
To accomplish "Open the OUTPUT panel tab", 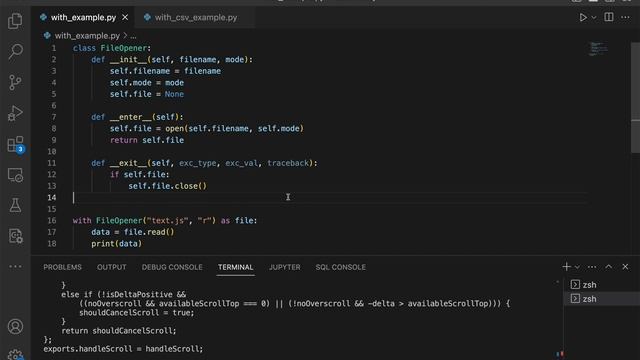I will [x=111, y=267].
